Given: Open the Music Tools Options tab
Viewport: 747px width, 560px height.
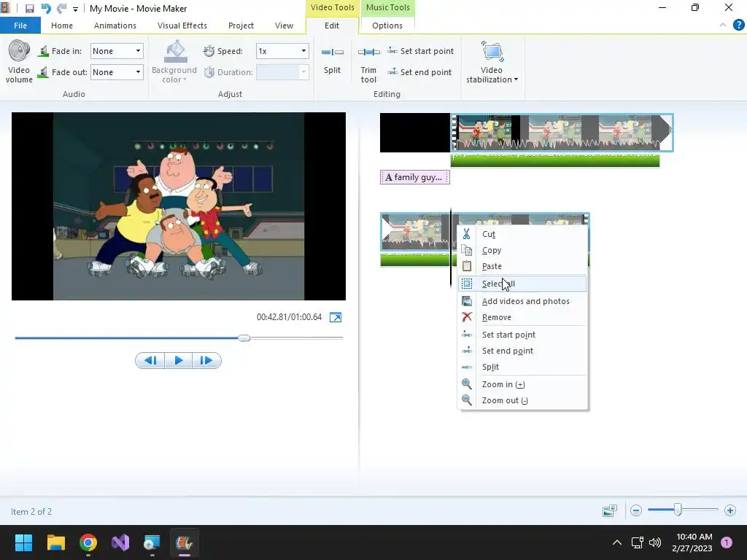Looking at the screenshot, I should point(387,26).
